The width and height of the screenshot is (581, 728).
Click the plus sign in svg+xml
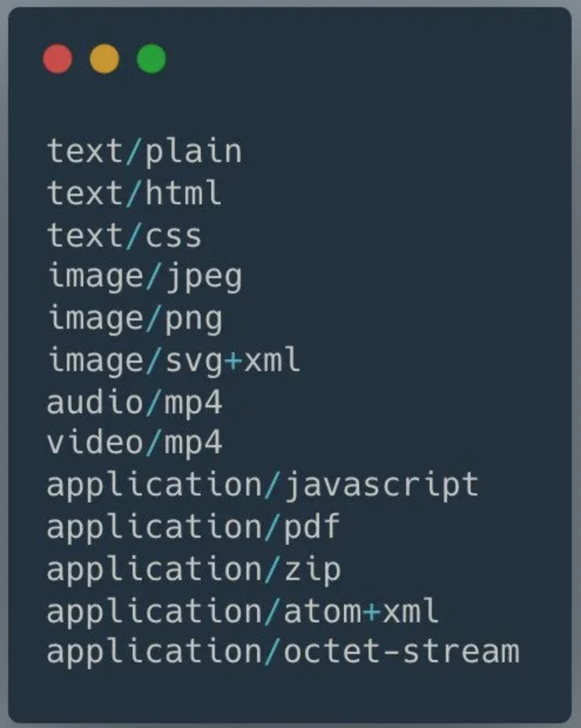(x=232, y=361)
